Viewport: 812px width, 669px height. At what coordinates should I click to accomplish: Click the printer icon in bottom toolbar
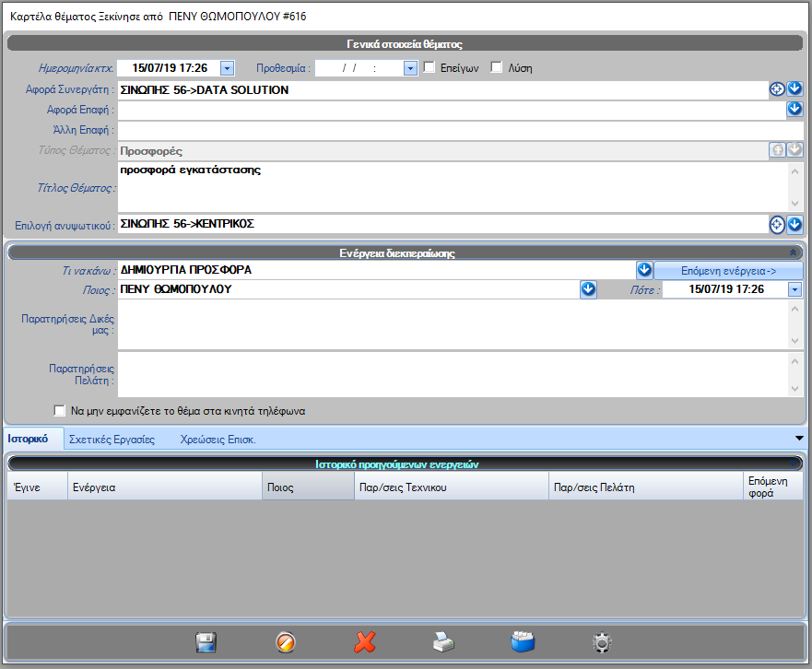tap(444, 642)
